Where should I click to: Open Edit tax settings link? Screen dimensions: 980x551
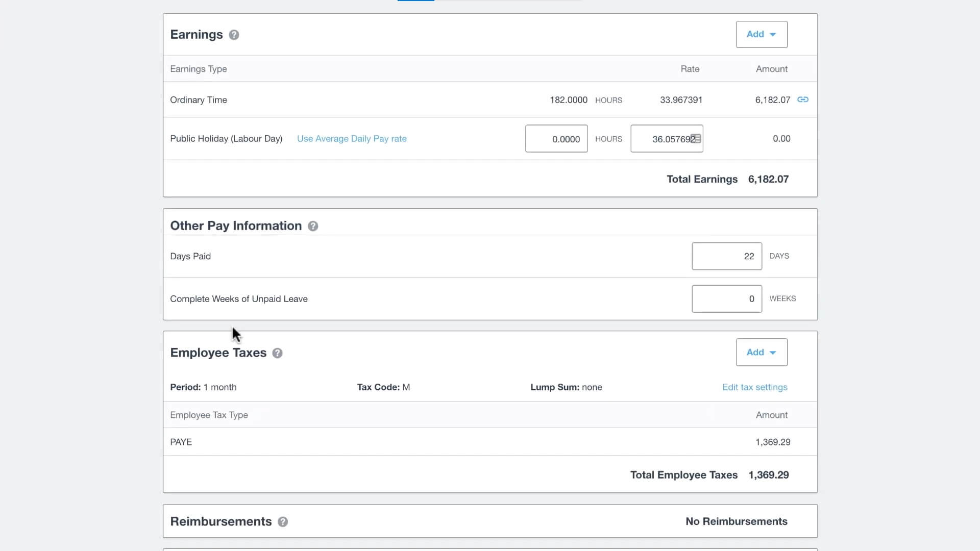coord(754,387)
